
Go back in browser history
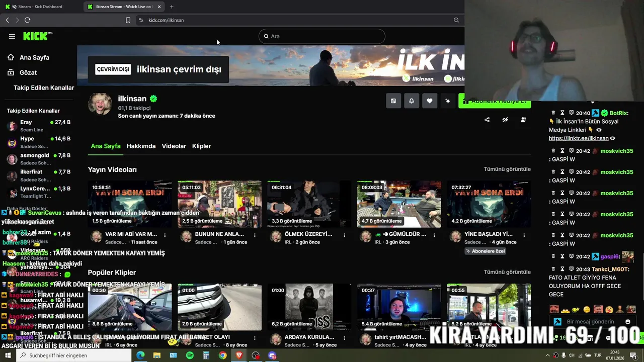coord(7,20)
